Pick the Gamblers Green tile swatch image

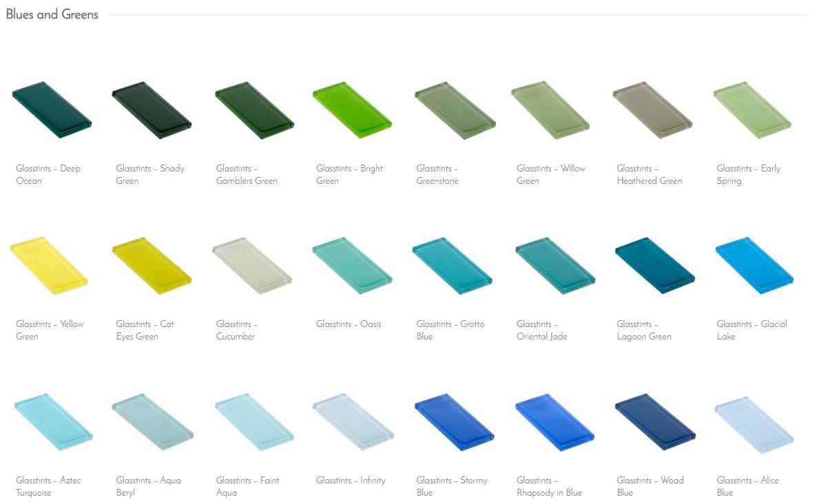pos(254,109)
